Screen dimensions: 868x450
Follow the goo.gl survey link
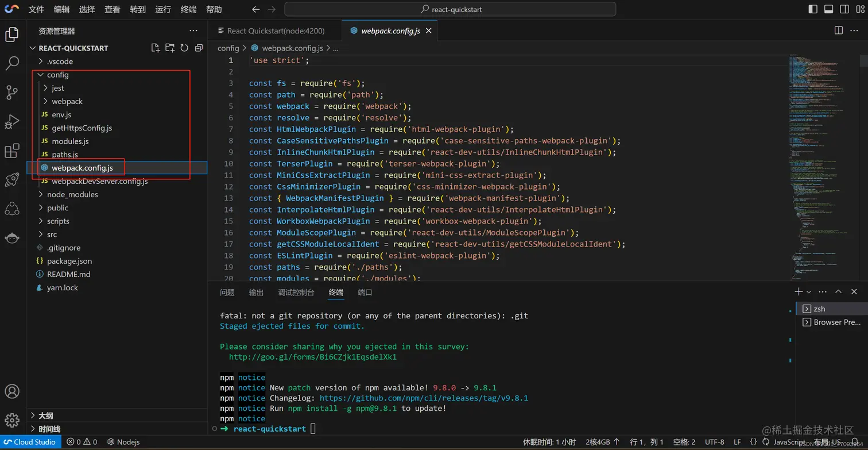(x=313, y=357)
